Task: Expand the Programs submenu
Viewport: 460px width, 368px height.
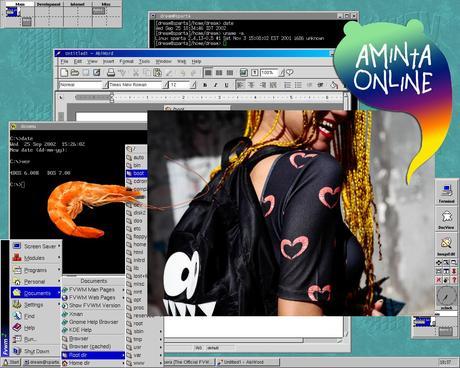Action: (36, 270)
